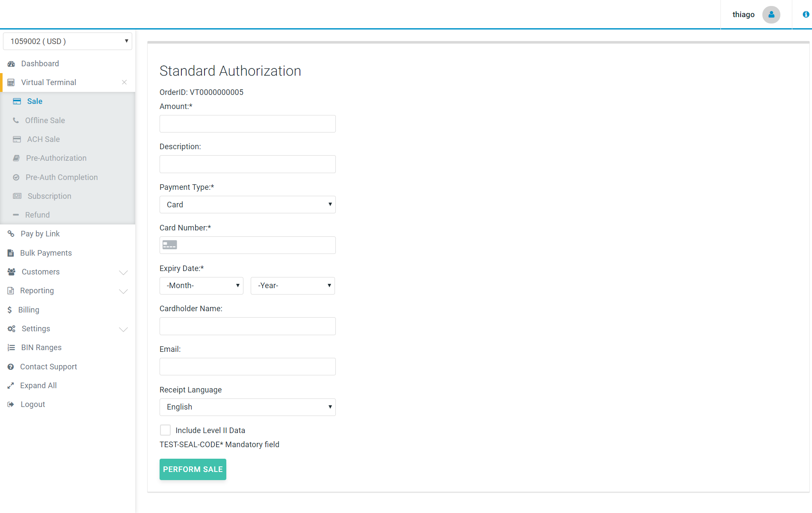The image size is (812, 513).
Task: Enable the Include Level II Data checkbox
Action: [165, 430]
